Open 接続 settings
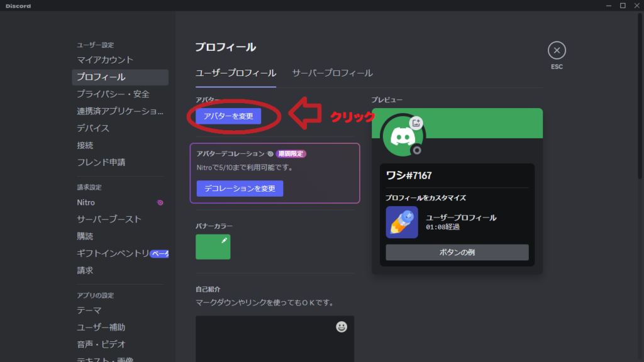This screenshot has width=644, height=362. click(120, 145)
